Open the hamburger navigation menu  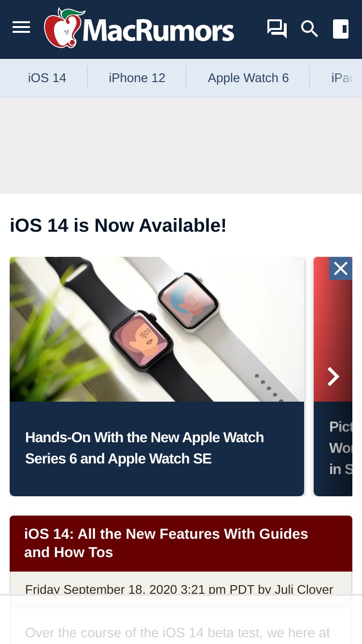coord(21,28)
